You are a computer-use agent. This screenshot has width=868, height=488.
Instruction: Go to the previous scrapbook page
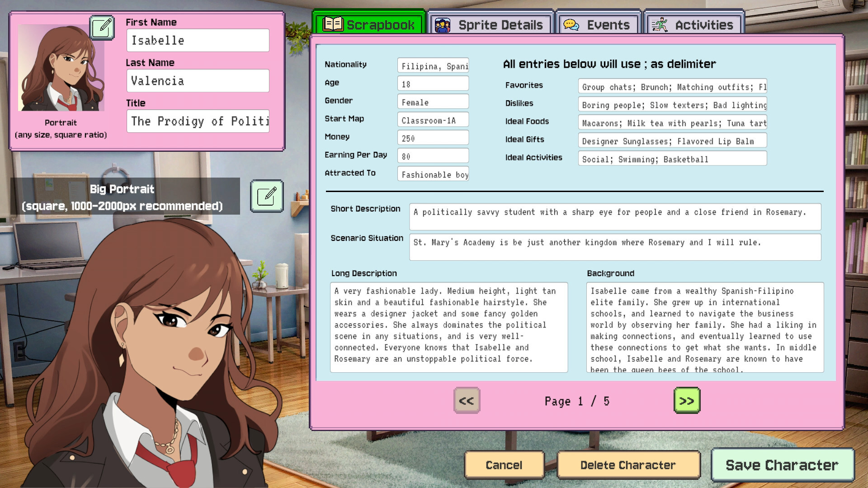point(467,400)
